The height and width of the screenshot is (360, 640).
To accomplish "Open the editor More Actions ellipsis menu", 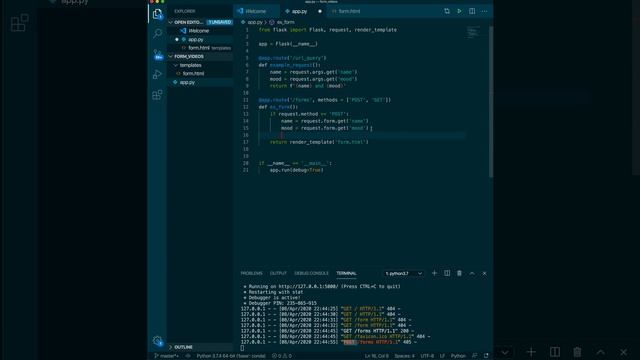I will click(484, 11).
